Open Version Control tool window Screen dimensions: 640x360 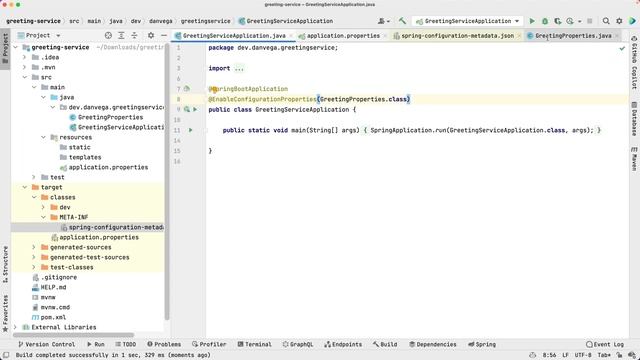47,344
